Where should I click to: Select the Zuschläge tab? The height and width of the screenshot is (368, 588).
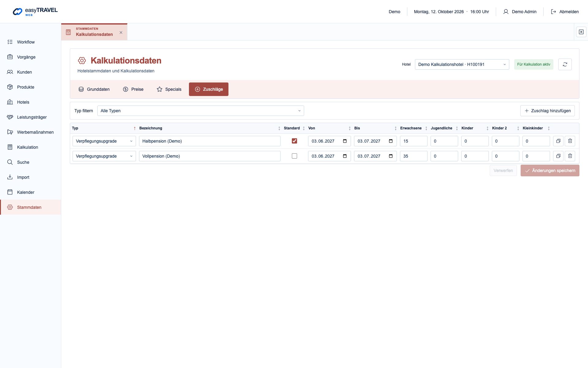click(x=209, y=89)
